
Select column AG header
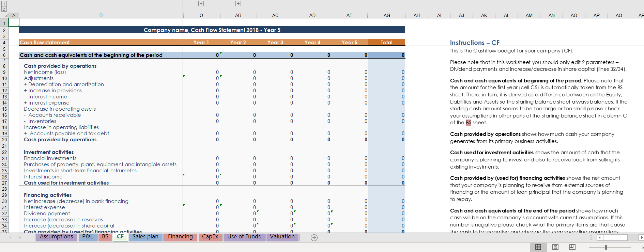tap(387, 15)
